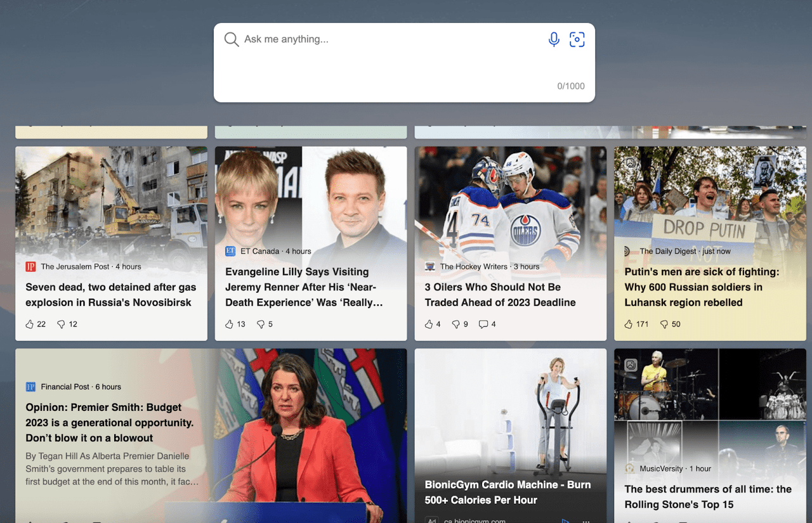This screenshot has height=523, width=812.
Task: Dislike the Evangeline Lilly article
Action: [x=261, y=324]
